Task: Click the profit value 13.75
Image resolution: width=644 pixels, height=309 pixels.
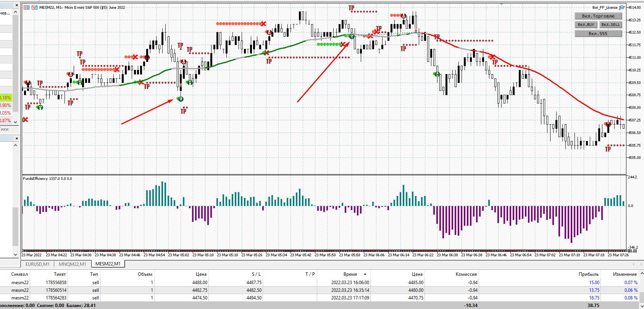Action: [594, 290]
